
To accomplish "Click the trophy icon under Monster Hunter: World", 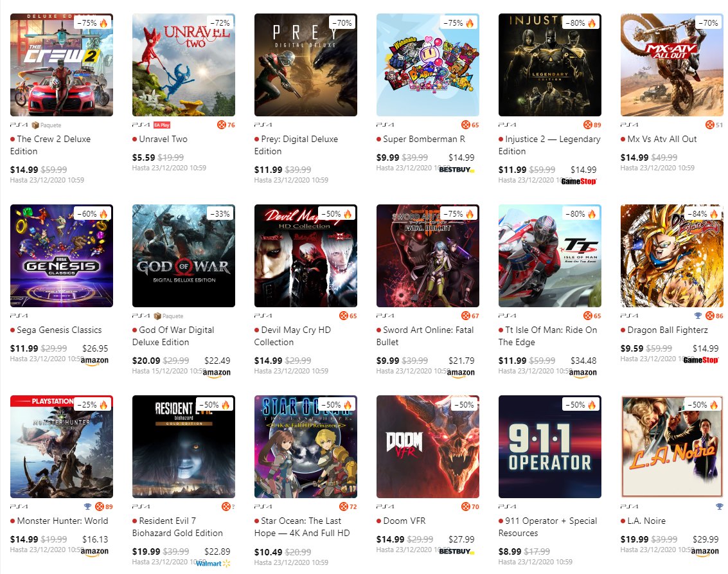I will click(87, 507).
